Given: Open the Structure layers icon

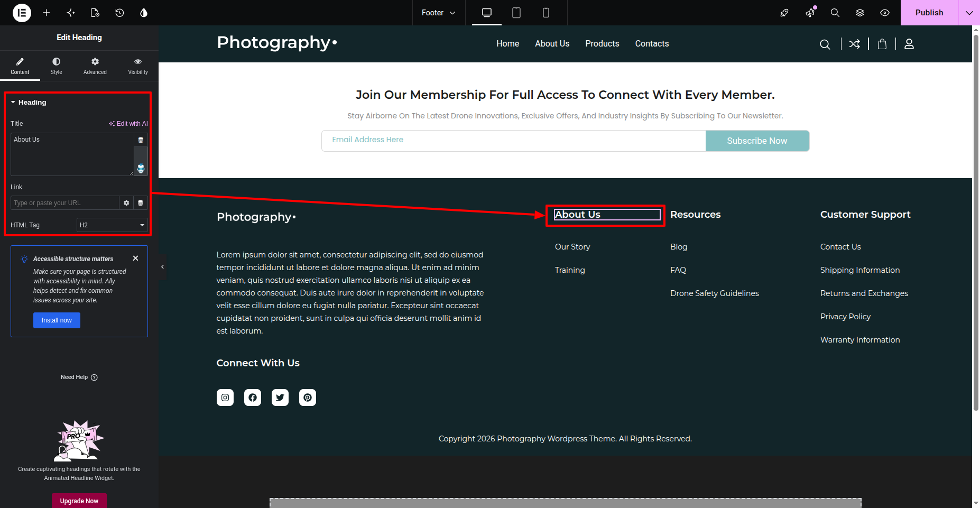Looking at the screenshot, I should 860,13.
